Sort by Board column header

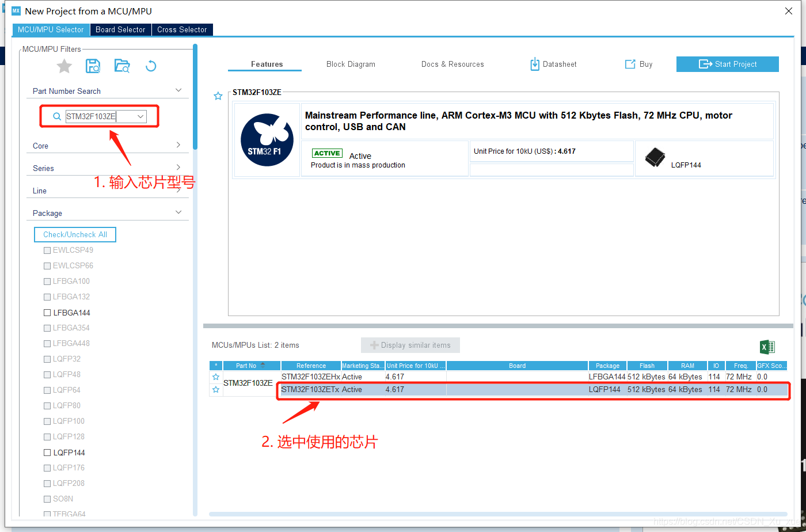(517, 366)
